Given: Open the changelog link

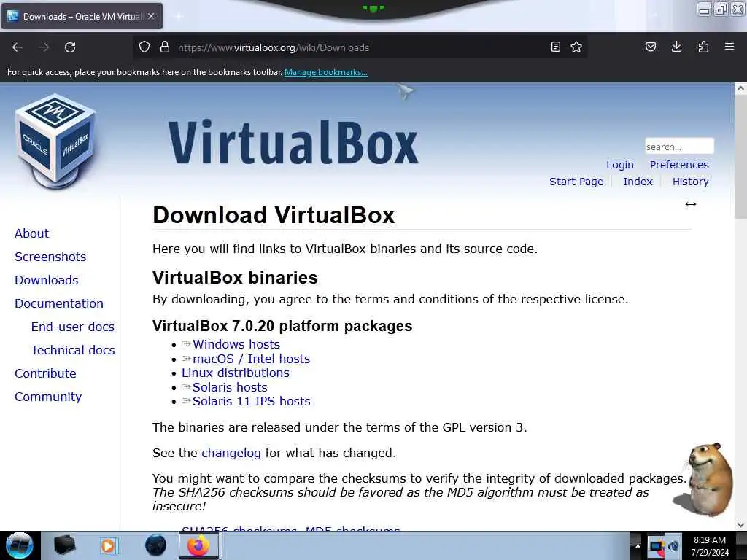Looking at the screenshot, I should (x=231, y=453).
